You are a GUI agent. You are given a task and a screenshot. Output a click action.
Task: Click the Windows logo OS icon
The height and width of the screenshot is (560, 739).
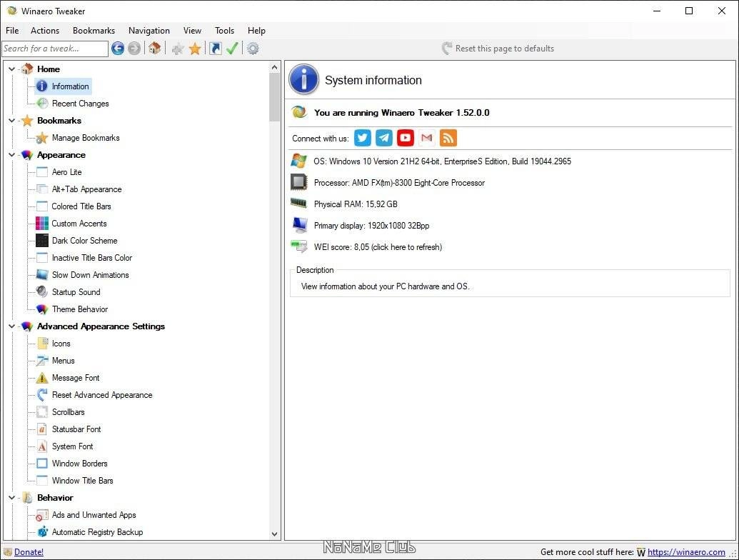[298, 161]
